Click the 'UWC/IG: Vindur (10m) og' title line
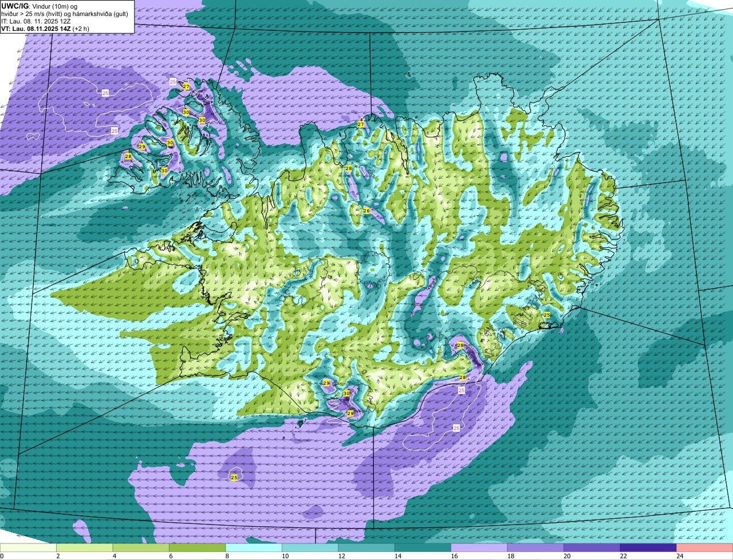733x560 pixels. tap(39, 6)
